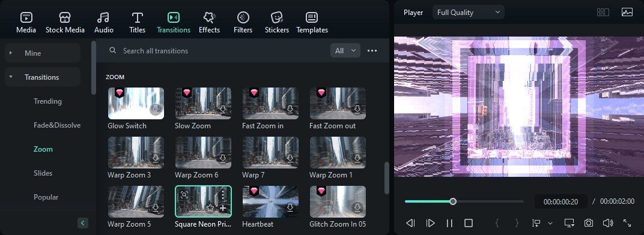Open the Stock Media tab
This screenshot has height=235, width=644.
65,23
